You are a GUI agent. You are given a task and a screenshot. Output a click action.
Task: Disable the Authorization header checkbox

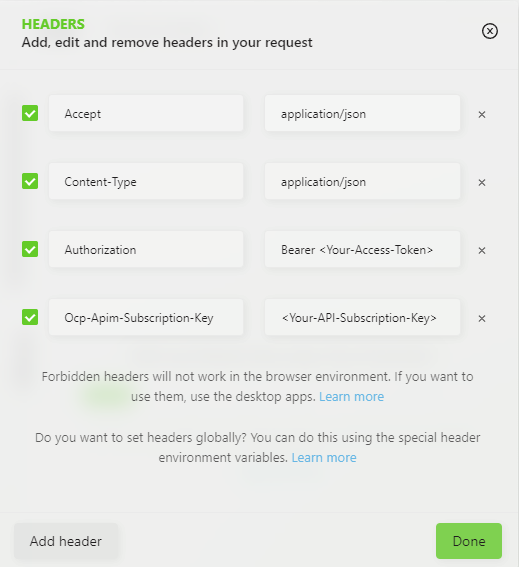[30, 249]
